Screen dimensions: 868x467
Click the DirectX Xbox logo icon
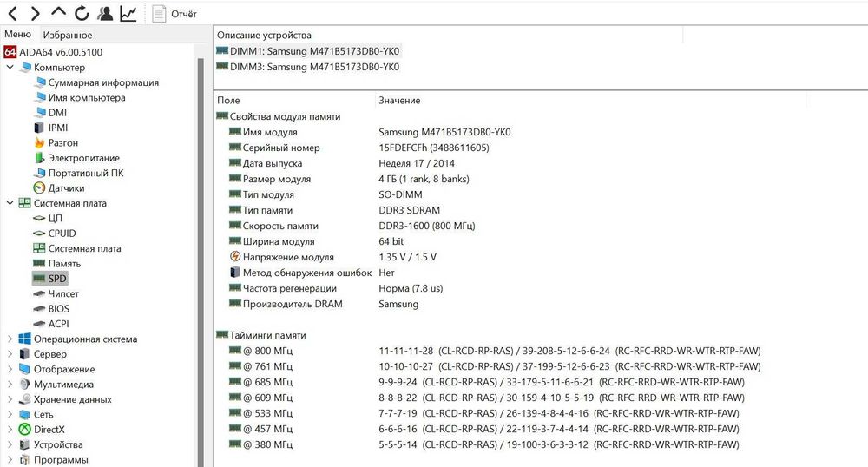click(25, 430)
